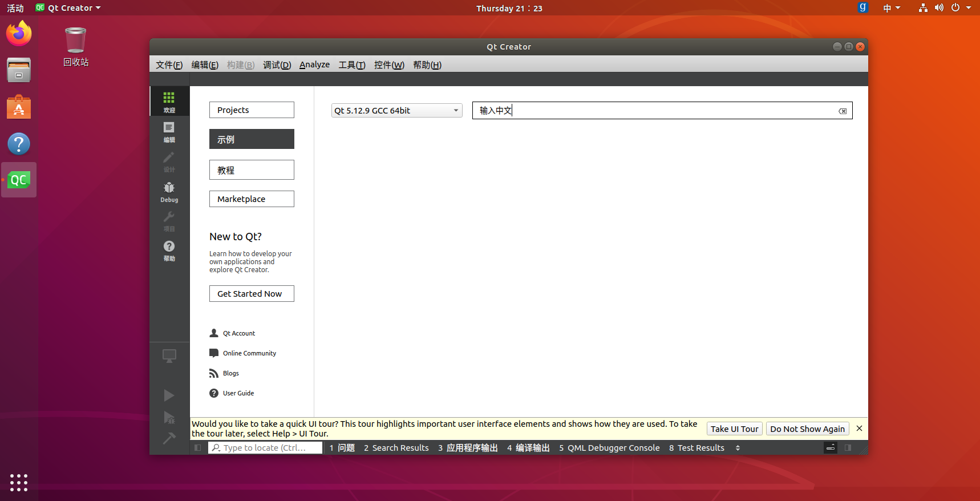Open the 教程 tutorials page
This screenshot has width=980, height=501.
click(252, 170)
